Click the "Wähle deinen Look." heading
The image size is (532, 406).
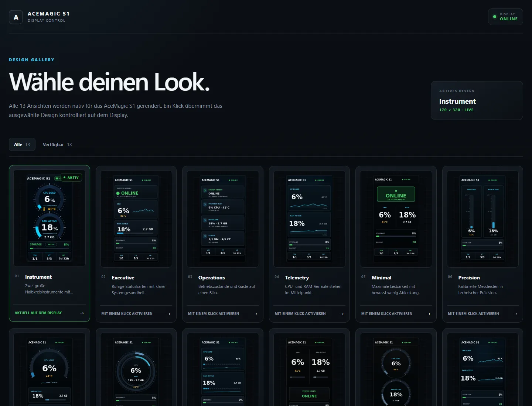click(x=109, y=82)
